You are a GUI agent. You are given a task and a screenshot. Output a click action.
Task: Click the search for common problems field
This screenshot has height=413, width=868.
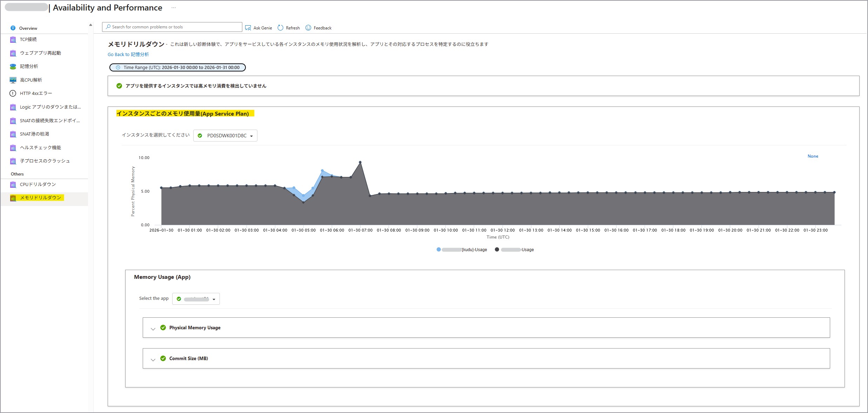[x=172, y=27]
